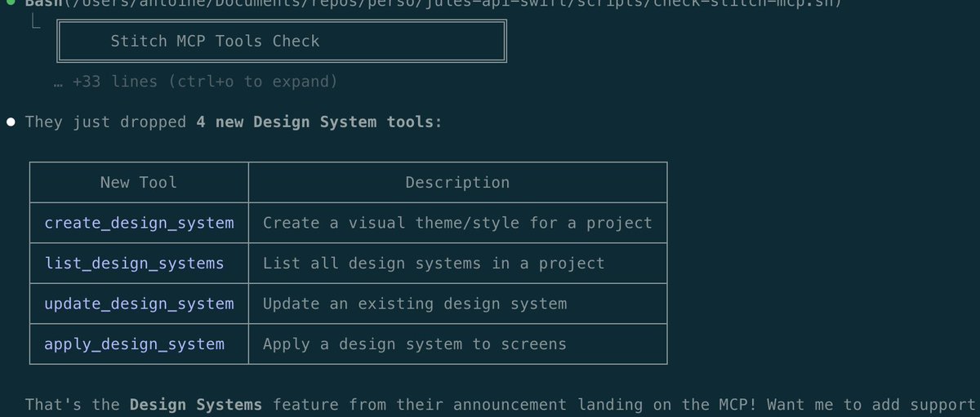The height and width of the screenshot is (417, 980).
Task: Click 'Update an existing design system' description
Action: [x=415, y=304]
